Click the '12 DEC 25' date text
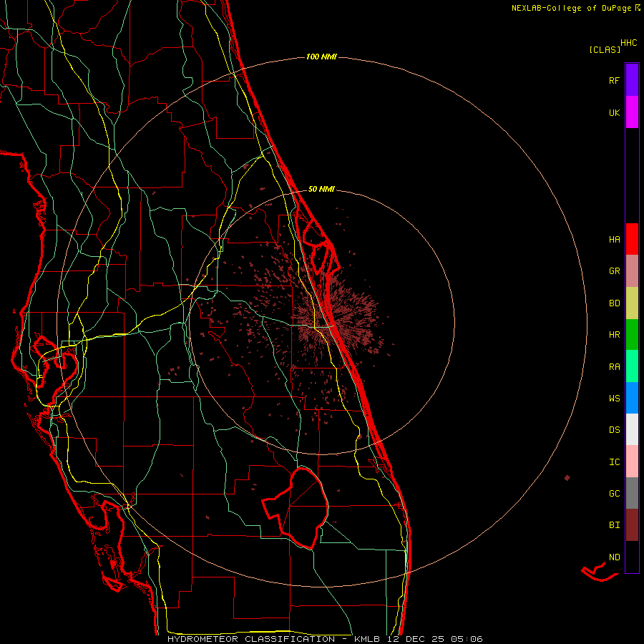Viewport: 644px width, 644px height. 415,639
